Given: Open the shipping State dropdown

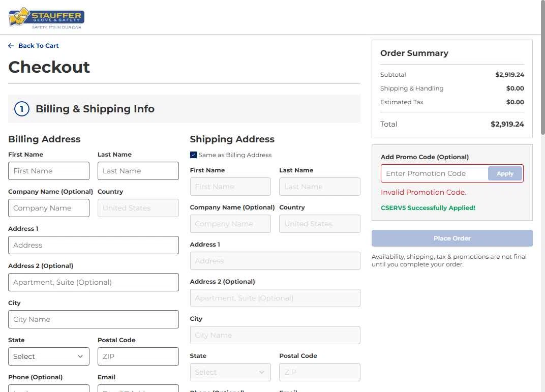Looking at the screenshot, I should point(230,373).
